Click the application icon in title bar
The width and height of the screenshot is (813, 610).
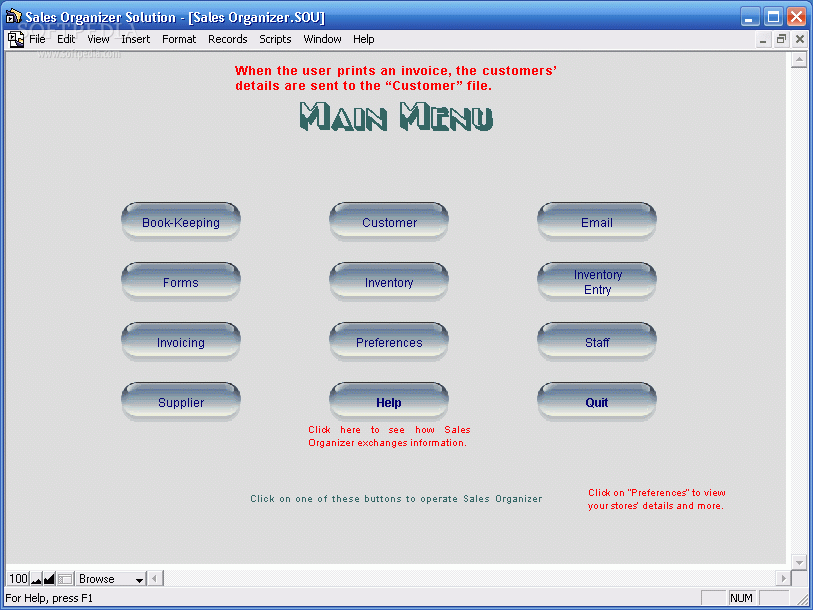tap(13, 17)
